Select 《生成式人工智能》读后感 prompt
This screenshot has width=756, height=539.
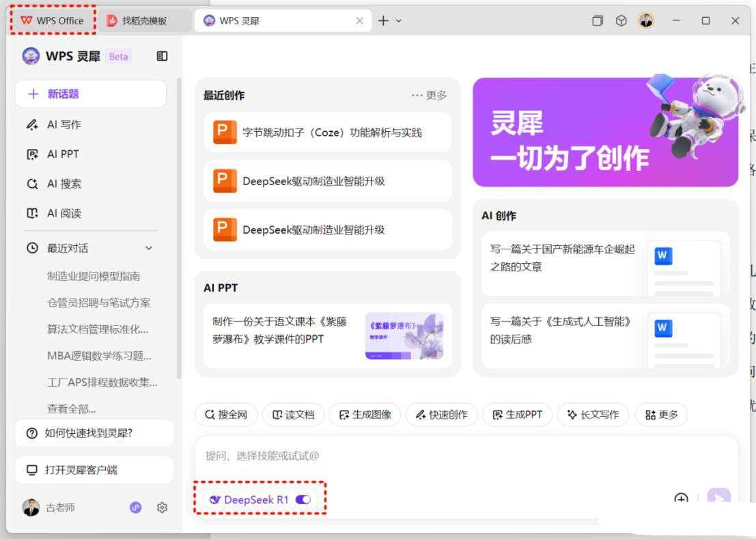click(605, 335)
